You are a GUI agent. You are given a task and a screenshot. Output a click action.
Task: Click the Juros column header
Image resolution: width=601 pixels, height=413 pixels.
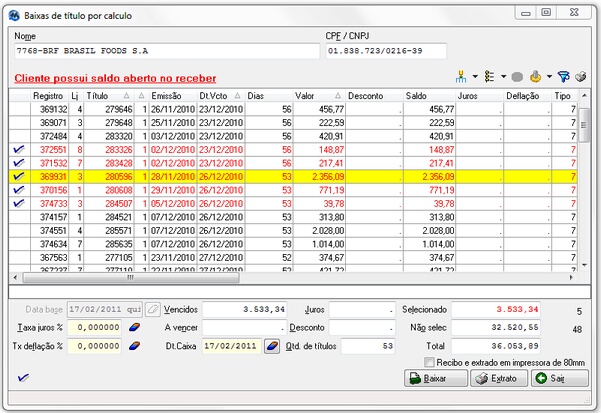coord(479,96)
